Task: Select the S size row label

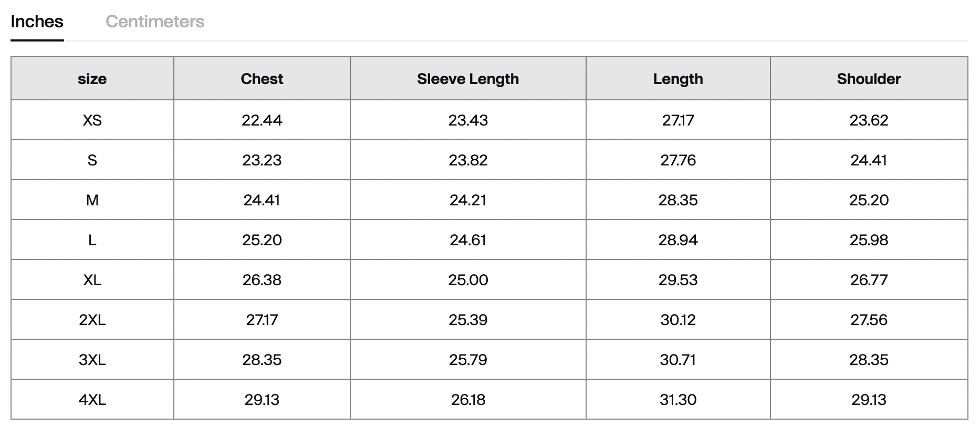Action: (x=92, y=160)
